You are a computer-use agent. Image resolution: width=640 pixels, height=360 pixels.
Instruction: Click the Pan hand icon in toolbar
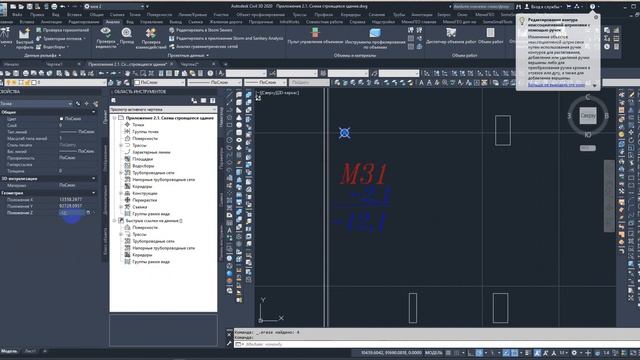127,73
